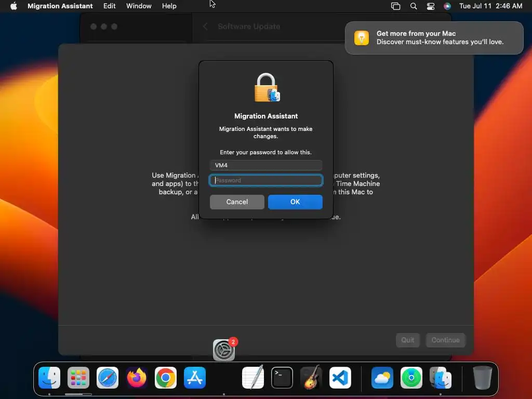Open the App Store dock icon
This screenshot has width=532, height=399.
pos(195,378)
